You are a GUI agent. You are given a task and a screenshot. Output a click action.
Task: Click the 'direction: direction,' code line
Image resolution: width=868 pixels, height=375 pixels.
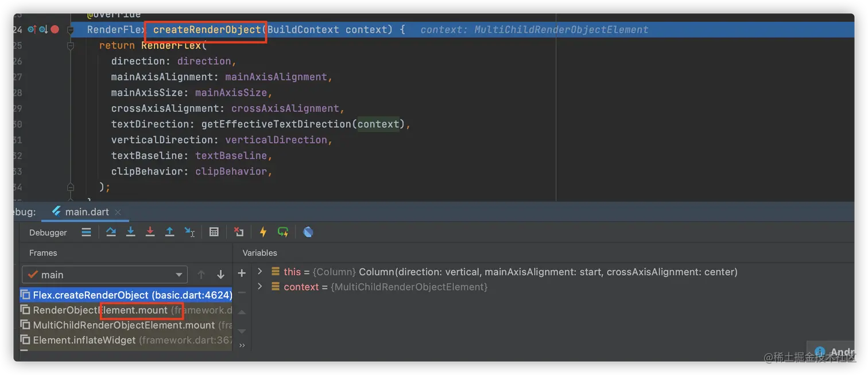174,61
